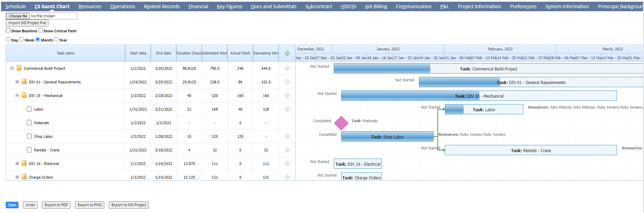The image size is (644, 213).
Task: Select the Year view radio button
Action: (x=56, y=39)
